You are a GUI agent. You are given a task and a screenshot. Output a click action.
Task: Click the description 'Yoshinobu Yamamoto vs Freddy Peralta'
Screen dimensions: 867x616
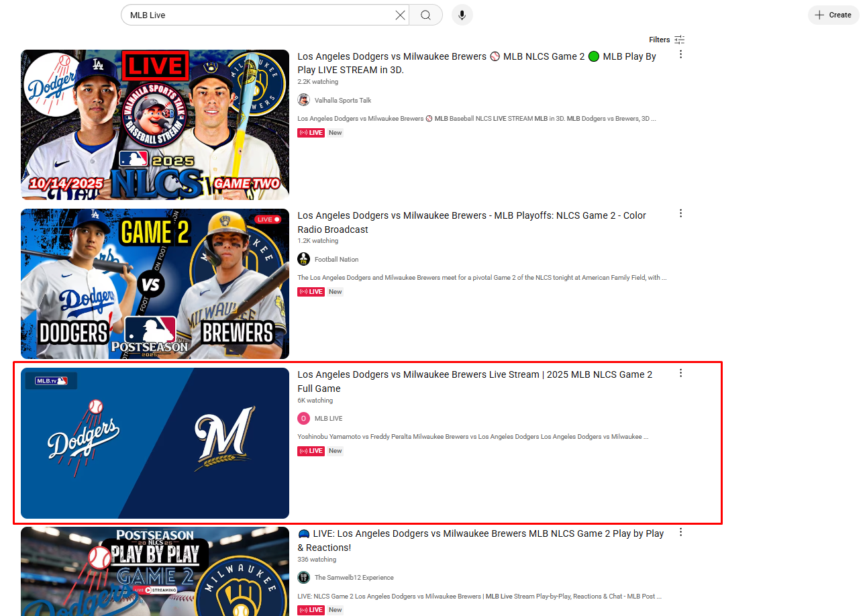click(473, 437)
